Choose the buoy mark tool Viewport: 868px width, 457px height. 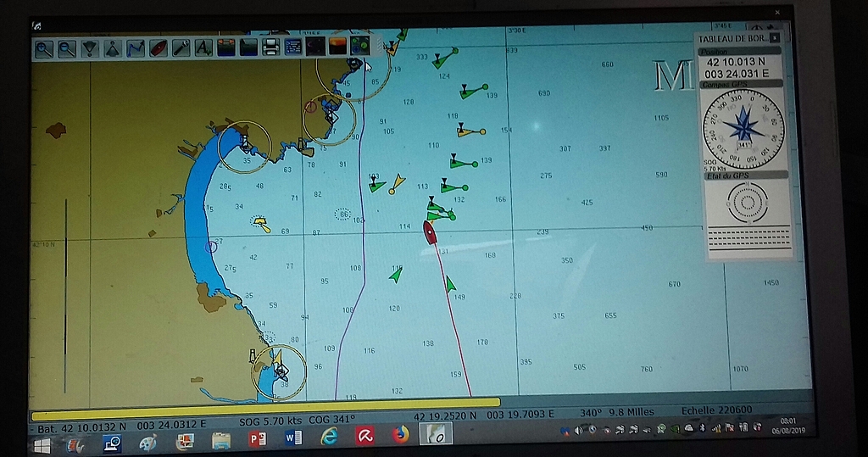pos(113,48)
